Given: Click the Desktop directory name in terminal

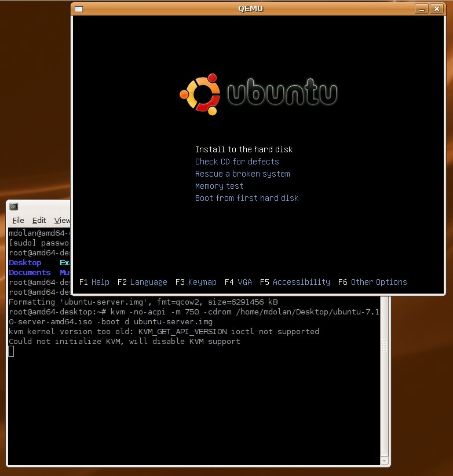Looking at the screenshot, I should point(25,262).
